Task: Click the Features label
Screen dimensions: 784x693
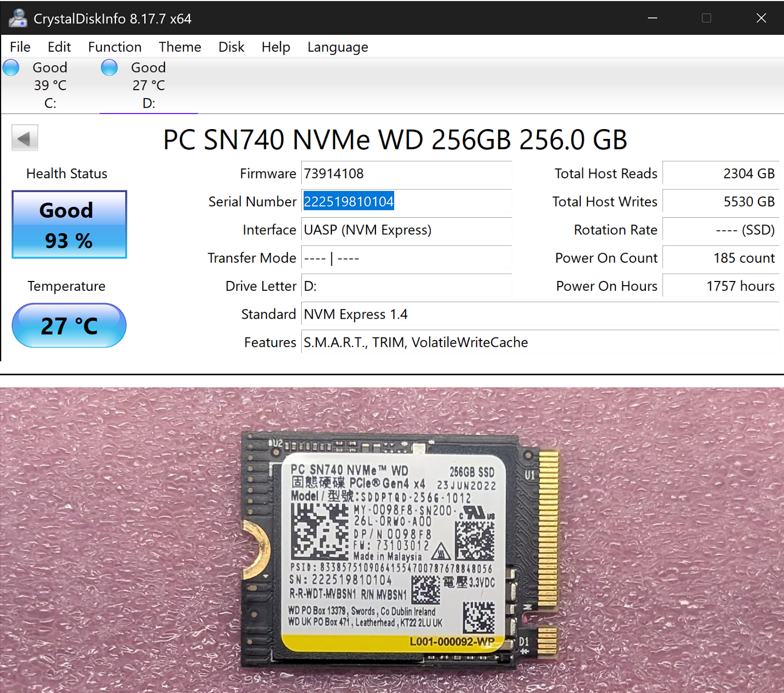Action: (270, 343)
